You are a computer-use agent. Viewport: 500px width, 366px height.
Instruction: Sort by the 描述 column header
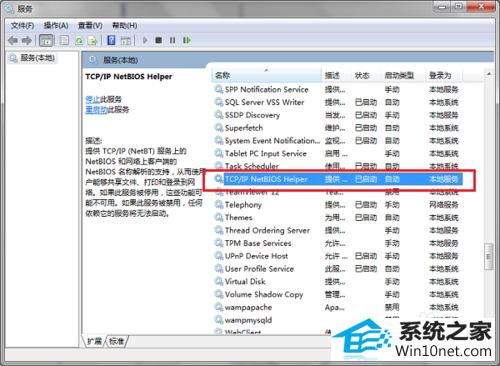(337, 75)
